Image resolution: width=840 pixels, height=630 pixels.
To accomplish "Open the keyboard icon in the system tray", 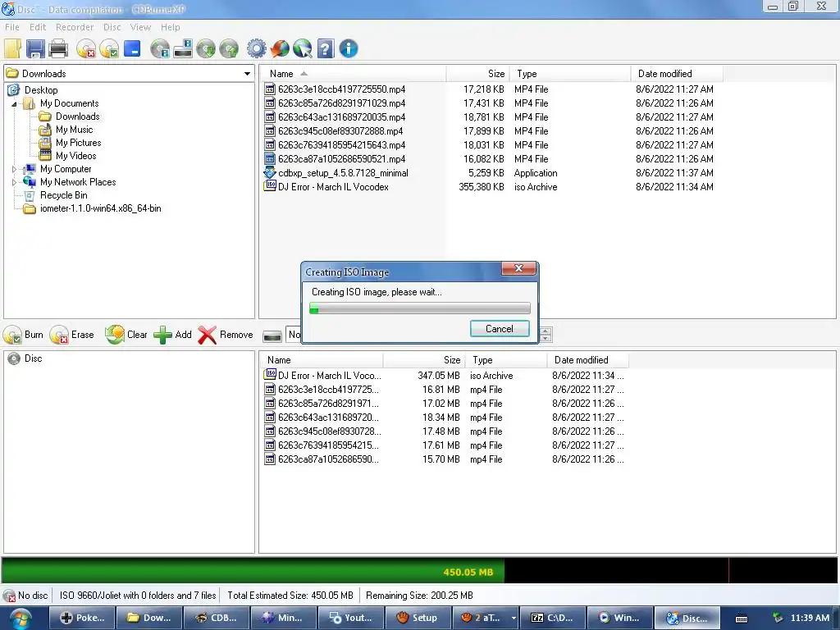I will 742,619.
